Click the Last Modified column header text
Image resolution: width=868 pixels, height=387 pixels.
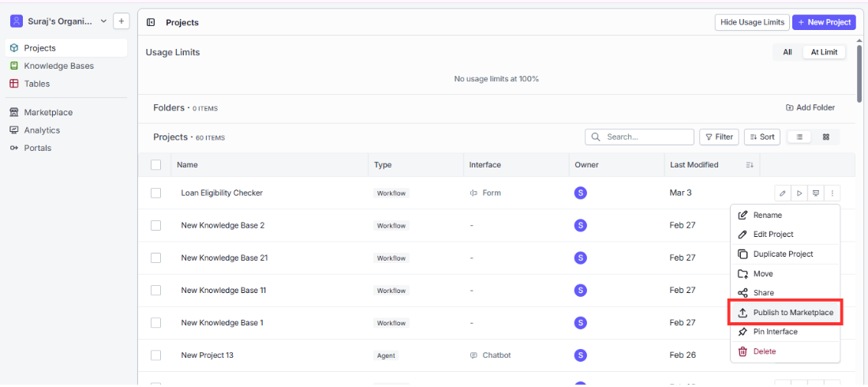694,164
